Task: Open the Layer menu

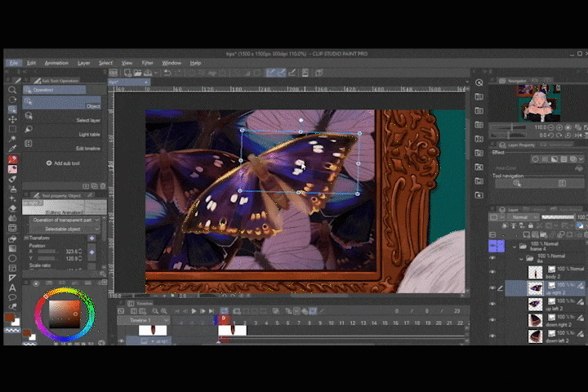Action: coord(83,63)
